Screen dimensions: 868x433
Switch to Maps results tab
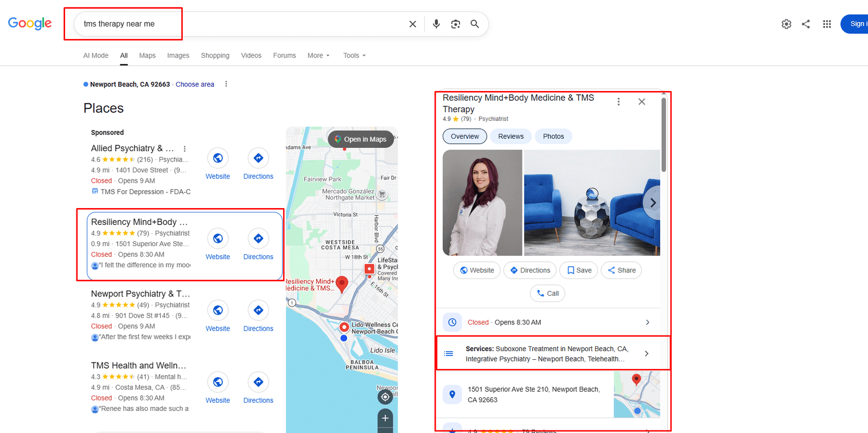click(x=147, y=55)
